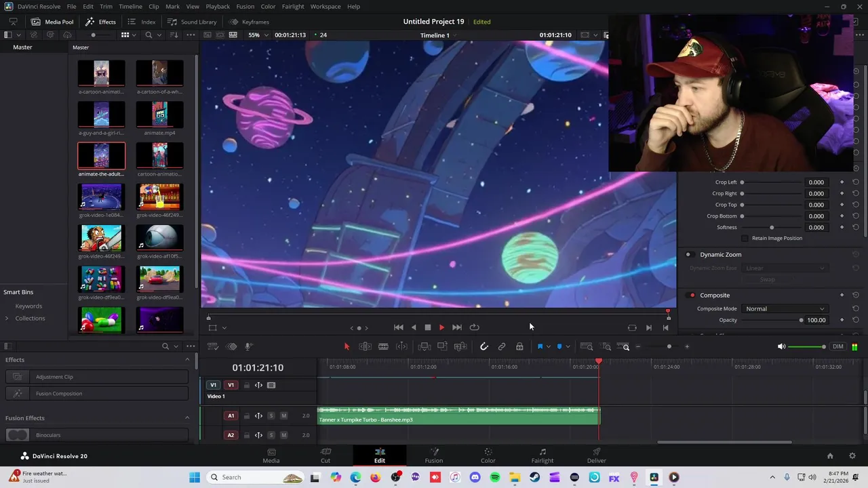
Task: Add keyframe for Crop Top
Action: click(x=842, y=205)
